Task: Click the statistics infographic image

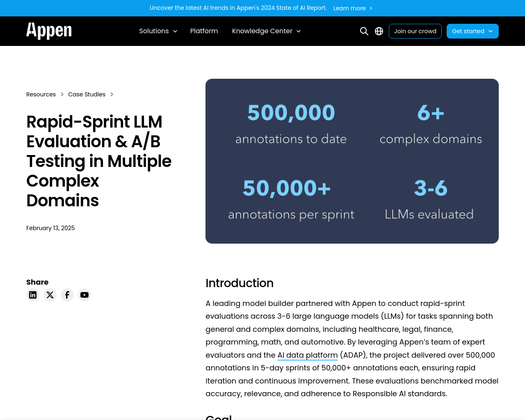Action: click(352, 161)
